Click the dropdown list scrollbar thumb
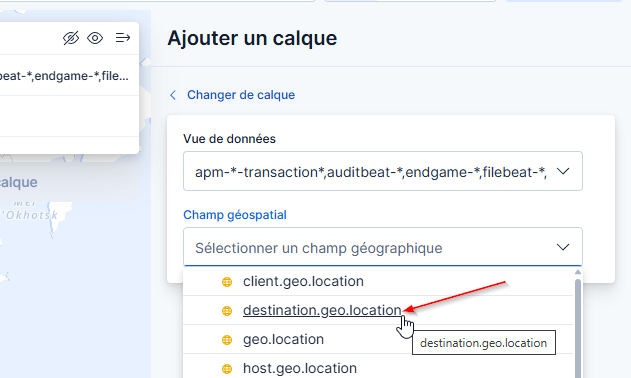631x378 pixels. [578, 328]
